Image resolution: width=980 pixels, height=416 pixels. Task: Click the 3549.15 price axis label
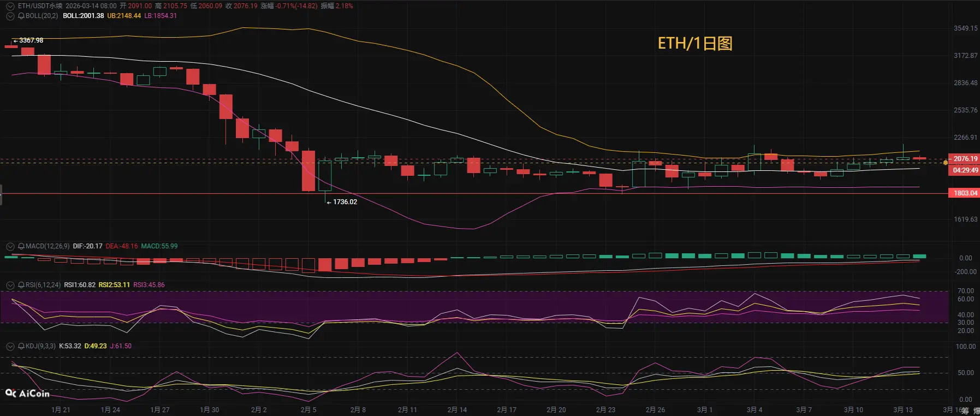pos(966,28)
